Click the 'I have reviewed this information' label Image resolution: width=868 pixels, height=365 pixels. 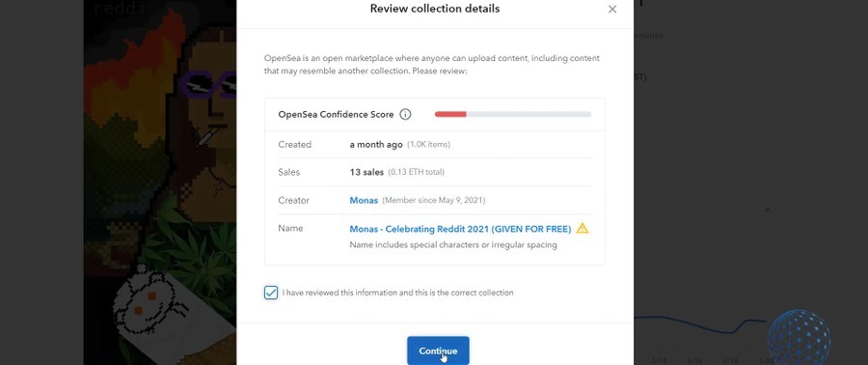(397, 293)
